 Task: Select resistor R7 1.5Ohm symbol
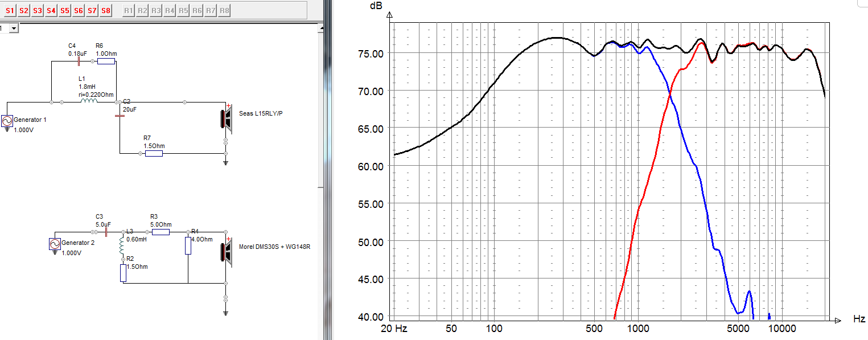tap(153, 153)
